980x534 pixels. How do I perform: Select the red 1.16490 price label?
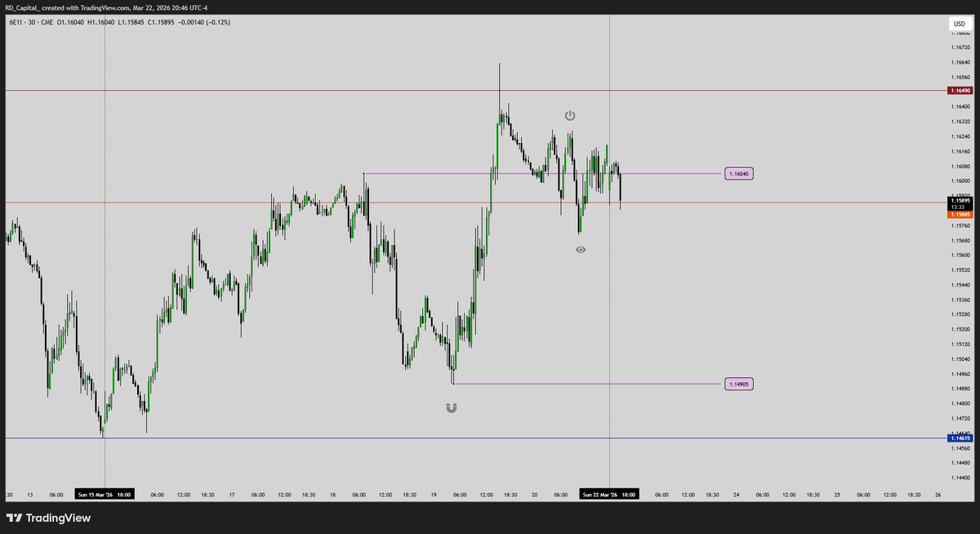[960, 91]
